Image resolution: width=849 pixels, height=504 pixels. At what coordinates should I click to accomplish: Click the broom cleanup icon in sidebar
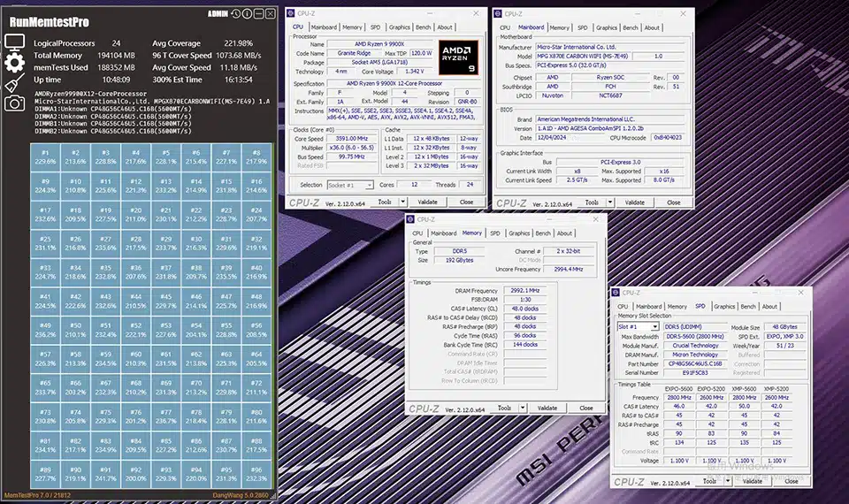tap(15, 83)
